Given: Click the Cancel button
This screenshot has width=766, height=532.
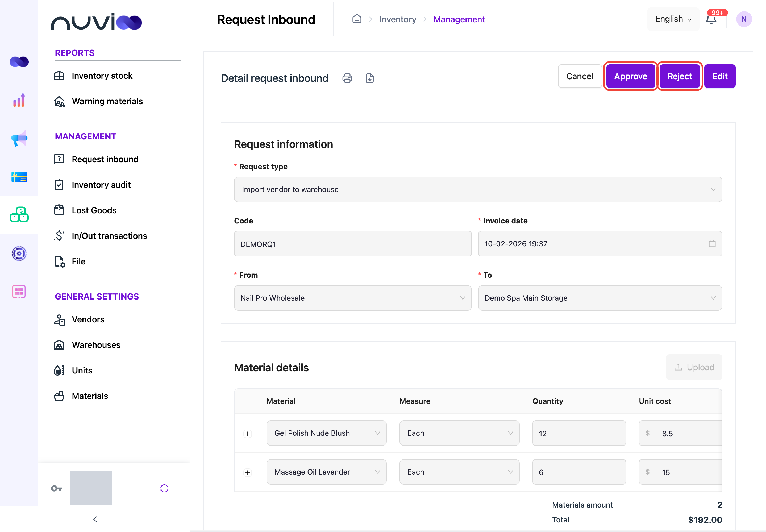Looking at the screenshot, I should click(580, 76).
